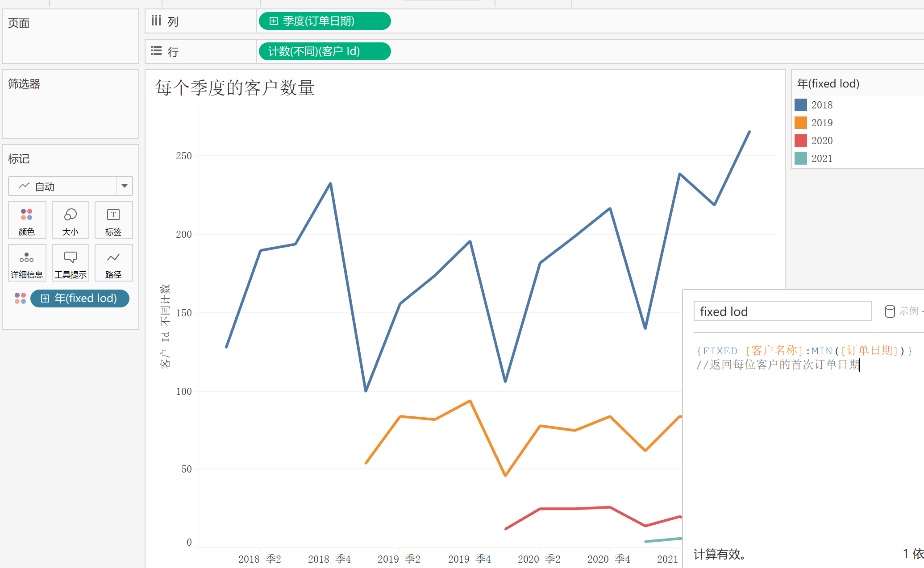This screenshot has width=924, height=568.
Task: Expand the 年(fixed lod) pill plus icon
Action: pyautogui.click(x=45, y=299)
